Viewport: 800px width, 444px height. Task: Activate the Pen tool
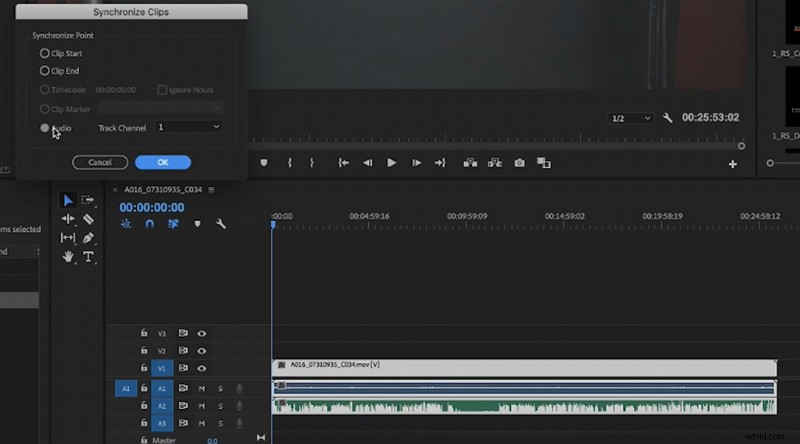(88, 238)
